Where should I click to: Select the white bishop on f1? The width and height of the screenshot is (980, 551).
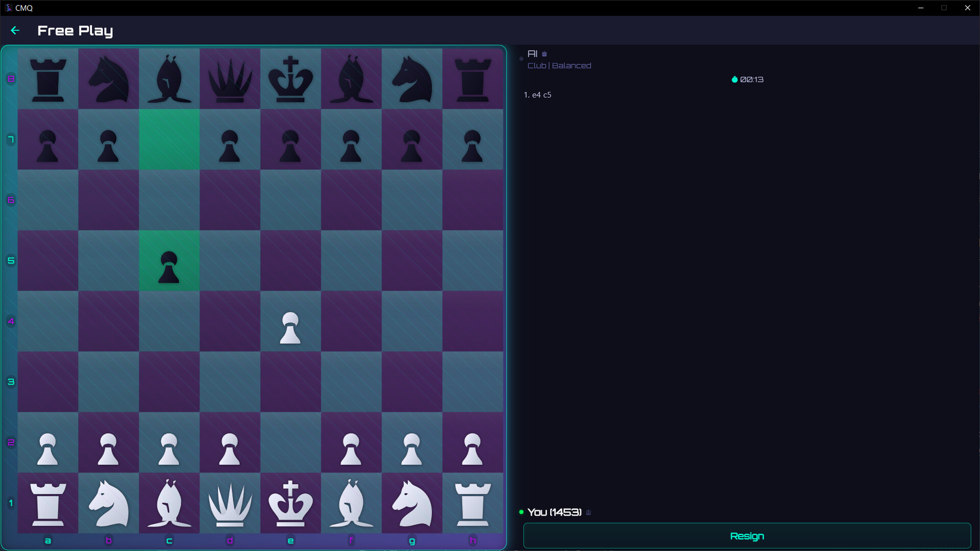[x=351, y=503]
